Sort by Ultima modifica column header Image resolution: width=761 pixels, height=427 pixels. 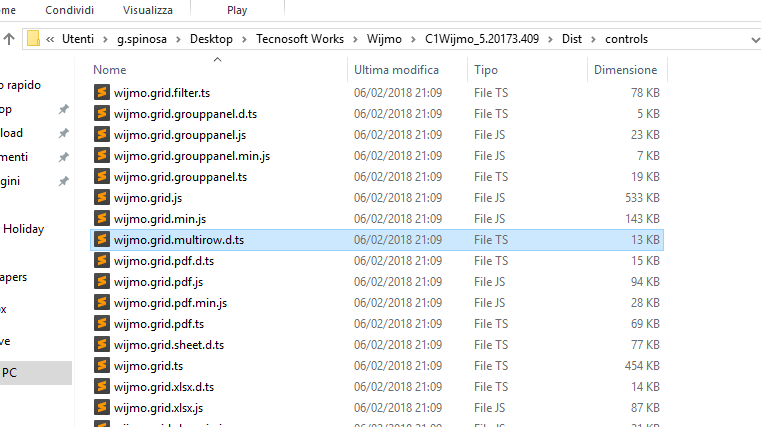pos(396,70)
